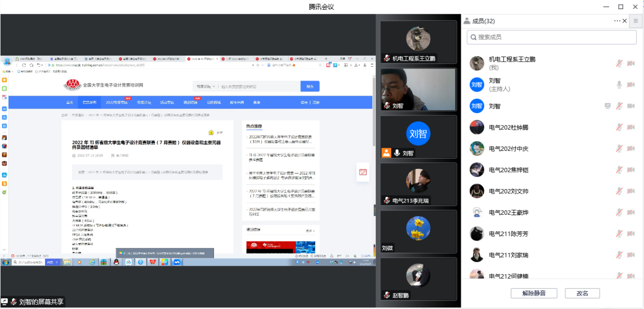Click the 搜索成员 search field

552,37
